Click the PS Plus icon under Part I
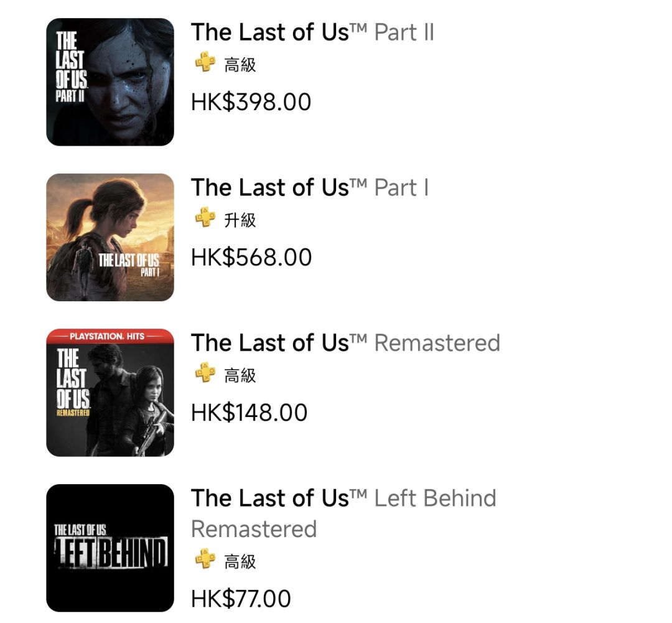This screenshot has width=672, height=623. click(x=205, y=218)
